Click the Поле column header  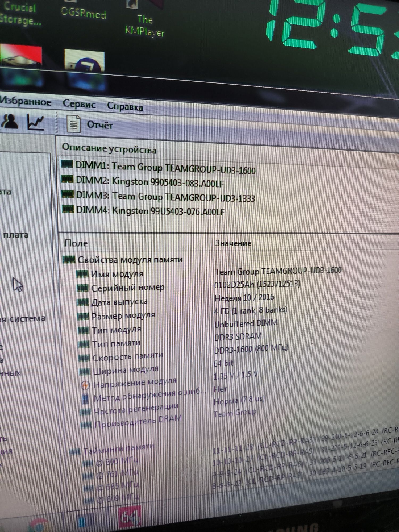76,243
